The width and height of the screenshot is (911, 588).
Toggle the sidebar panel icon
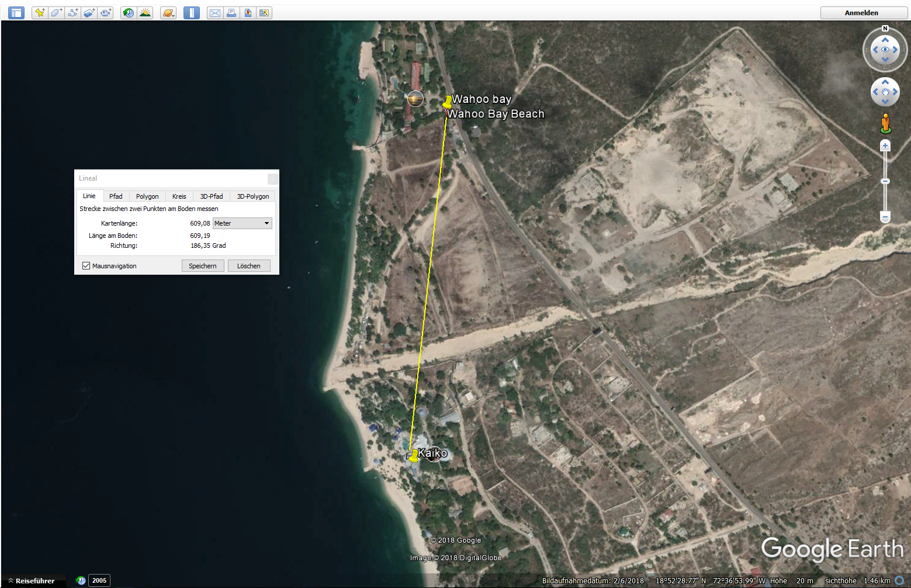pyautogui.click(x=16, y=12)
